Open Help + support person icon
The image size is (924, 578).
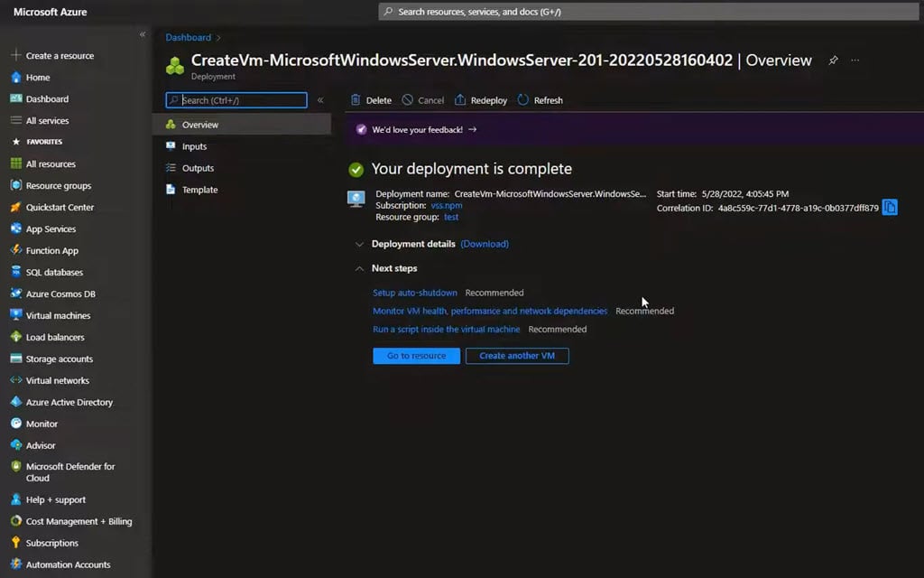click(x=16, y=499)
